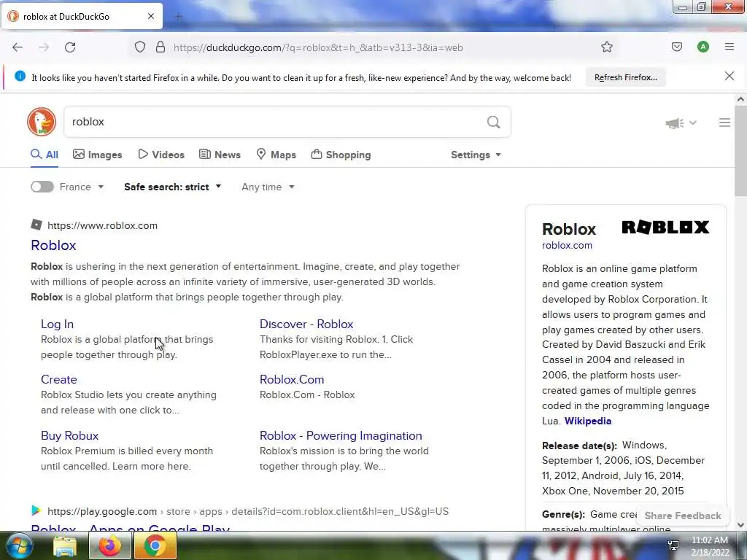
Task: Open a new tab with the plus button
Action: [179, 17]
